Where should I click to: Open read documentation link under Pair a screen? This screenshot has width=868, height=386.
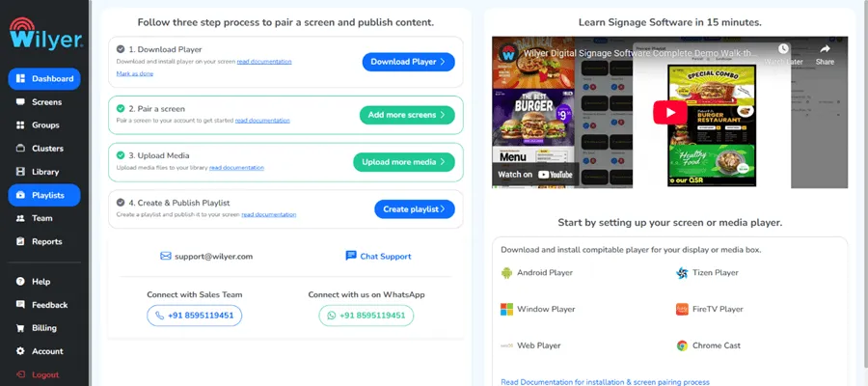(262, 121)
